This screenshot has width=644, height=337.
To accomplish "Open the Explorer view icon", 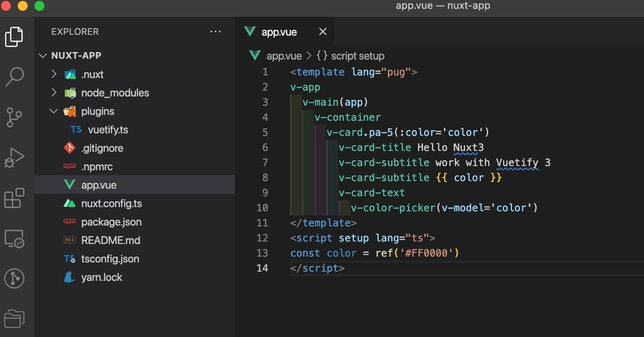I will coord(14,36).
